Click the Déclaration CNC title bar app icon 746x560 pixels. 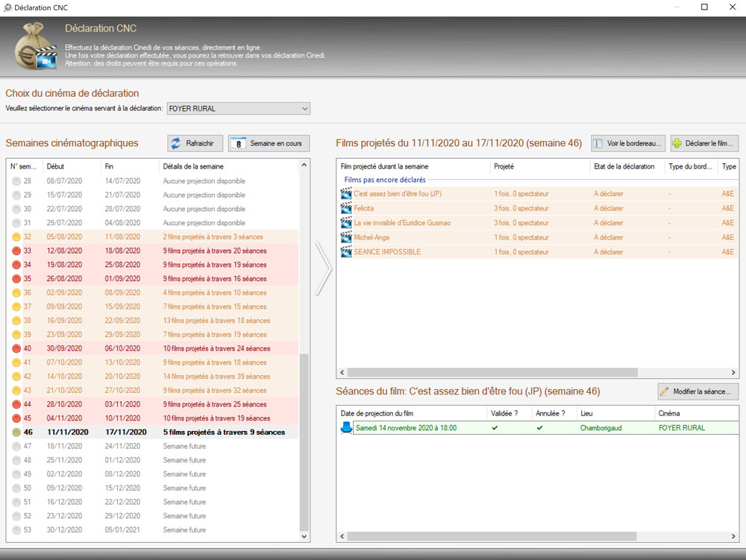7,7
